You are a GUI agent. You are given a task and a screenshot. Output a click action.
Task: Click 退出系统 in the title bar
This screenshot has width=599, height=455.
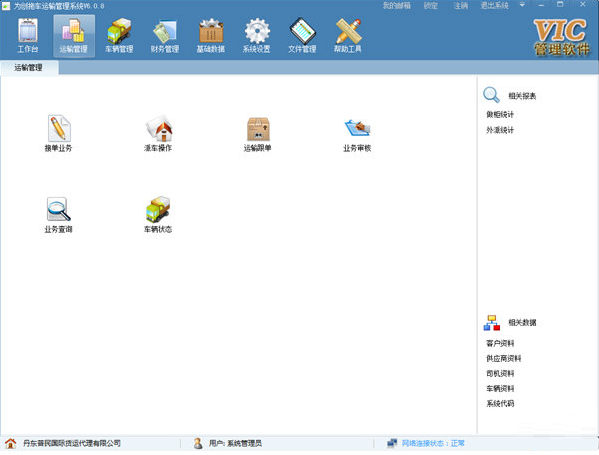tap(494, 5)
